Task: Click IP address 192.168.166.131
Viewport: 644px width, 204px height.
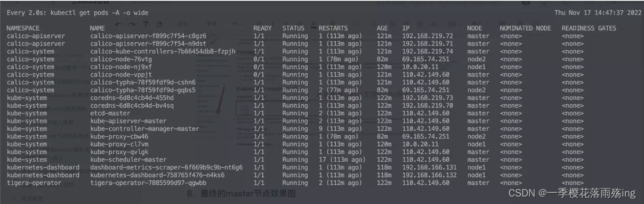Action: point(430,167)
